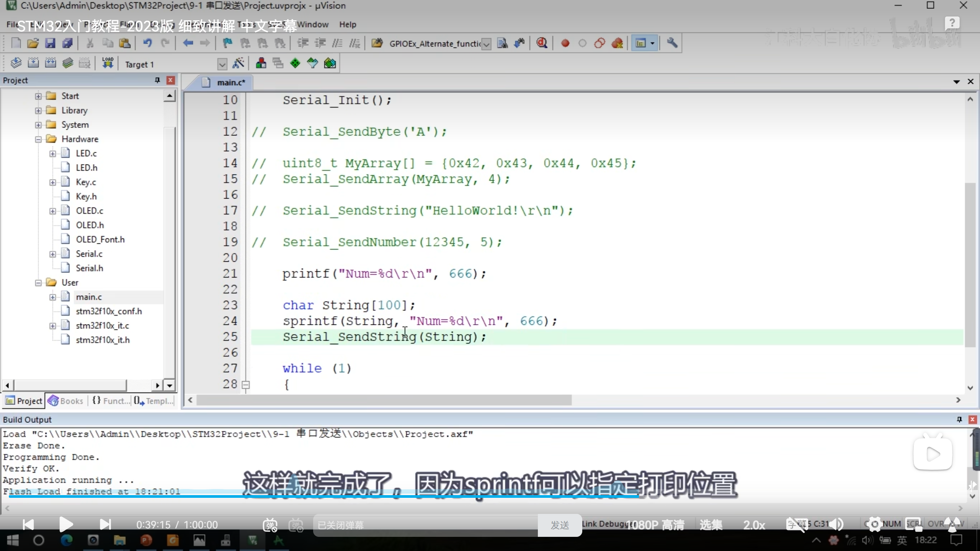
Task: Open the Configuration wrench icon
Action: point(672,43)
